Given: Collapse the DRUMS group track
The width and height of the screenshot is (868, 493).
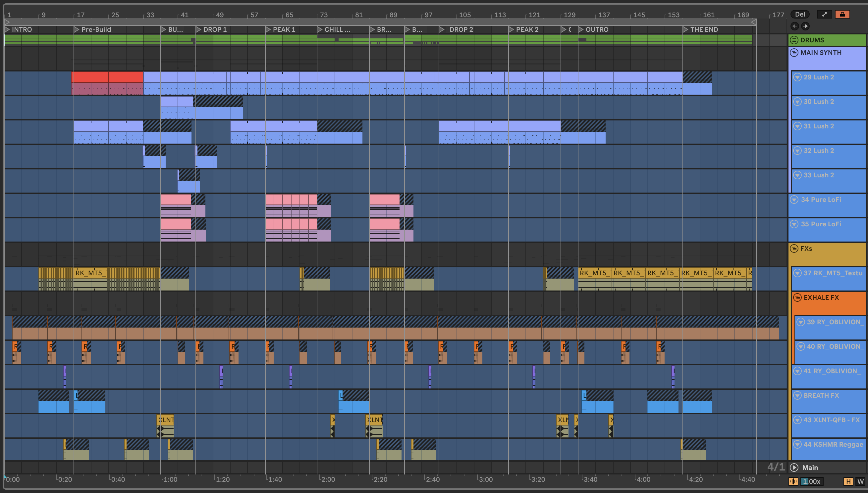Looking at the screenshot, I should pos(794,40).
